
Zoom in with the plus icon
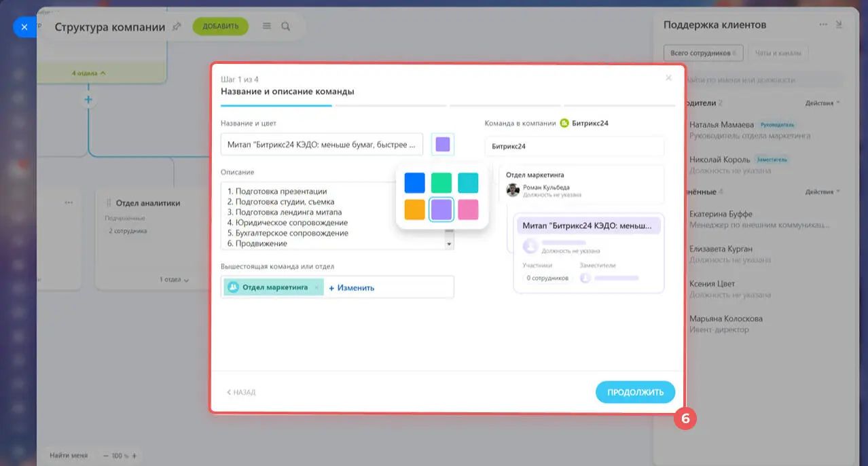(x=134, y=456)
